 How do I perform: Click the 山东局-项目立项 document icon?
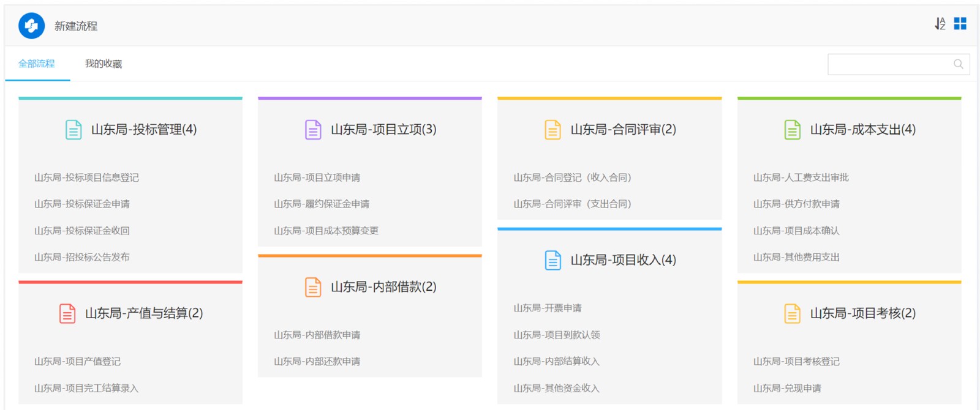[313, 130]
